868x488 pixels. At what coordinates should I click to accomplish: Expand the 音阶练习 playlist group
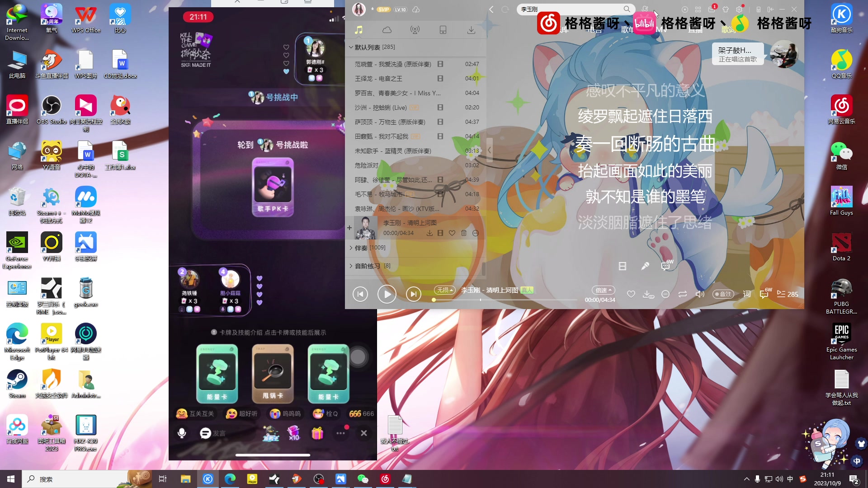pos(351,266)
